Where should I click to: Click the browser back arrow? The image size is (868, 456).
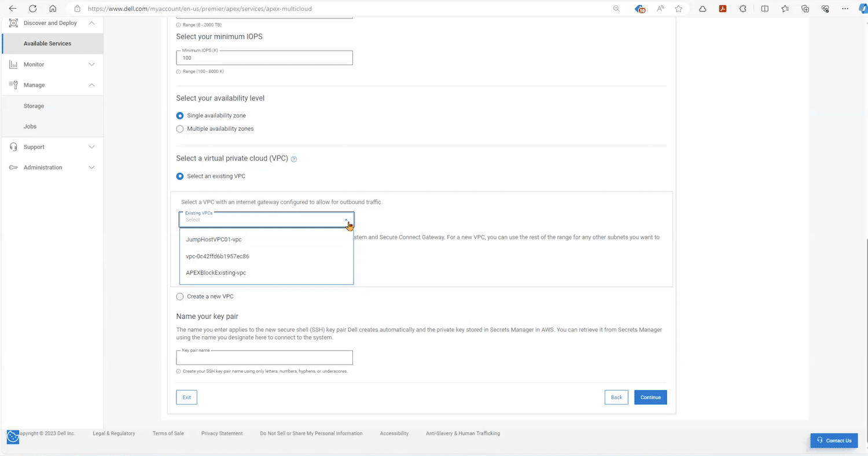coord(13,9)
